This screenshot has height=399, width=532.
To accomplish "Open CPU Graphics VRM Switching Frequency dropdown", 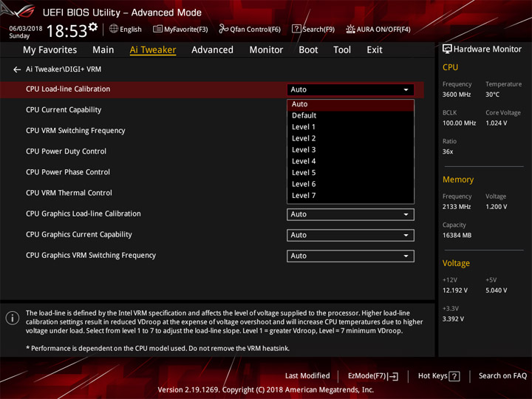I will coord(350,256).
